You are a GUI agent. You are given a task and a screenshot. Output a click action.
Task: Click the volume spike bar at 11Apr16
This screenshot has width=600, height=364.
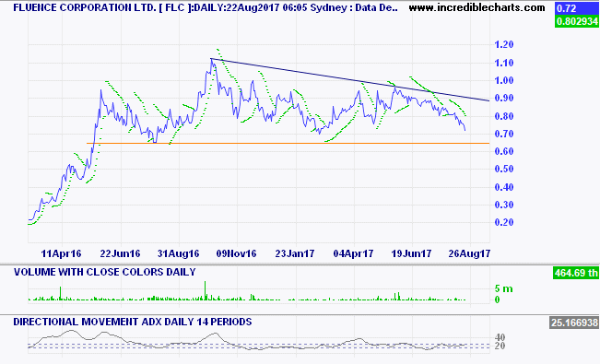pyautogui.click(x=61, y=293)
